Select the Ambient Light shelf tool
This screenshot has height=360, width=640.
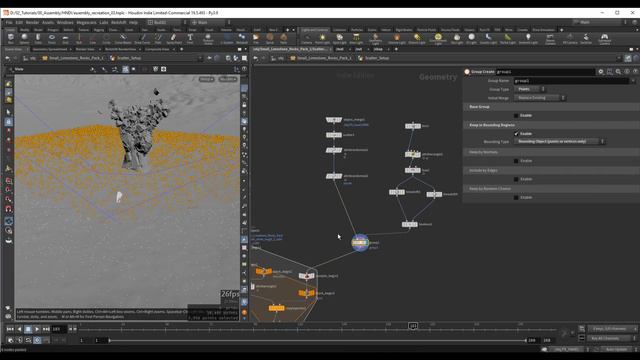point(528,39)
